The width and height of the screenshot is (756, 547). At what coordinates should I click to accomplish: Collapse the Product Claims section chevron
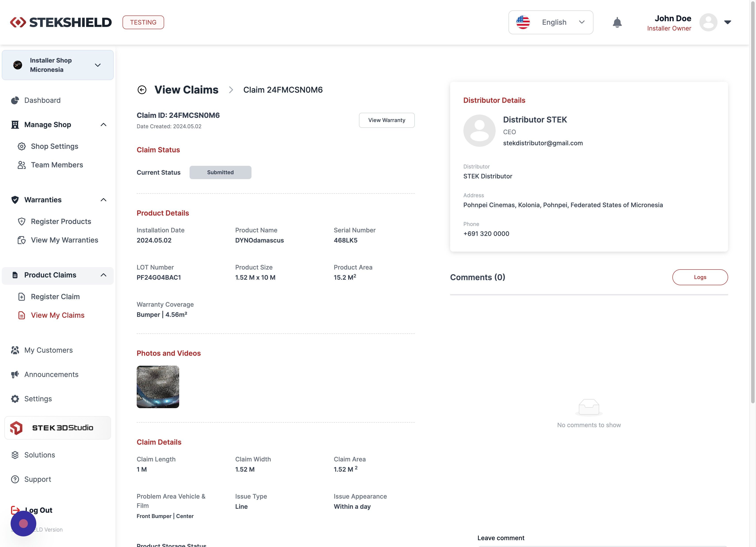(x=104, y=275)
